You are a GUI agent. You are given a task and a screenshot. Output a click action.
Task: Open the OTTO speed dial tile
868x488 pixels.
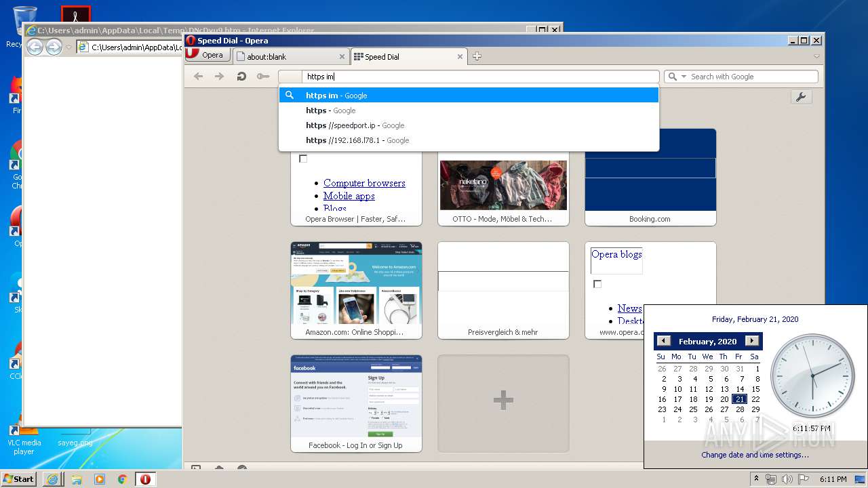point(503,188)
